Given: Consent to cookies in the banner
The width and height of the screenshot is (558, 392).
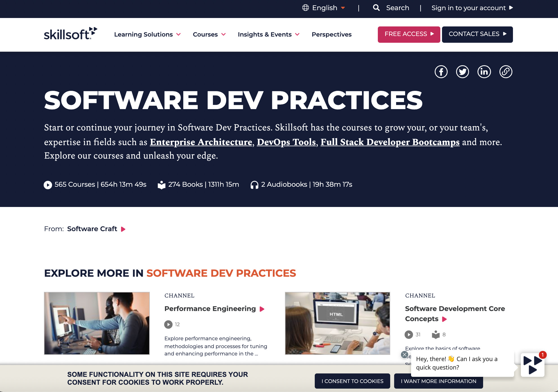Looking at the screenshot, I should [352, 381].
